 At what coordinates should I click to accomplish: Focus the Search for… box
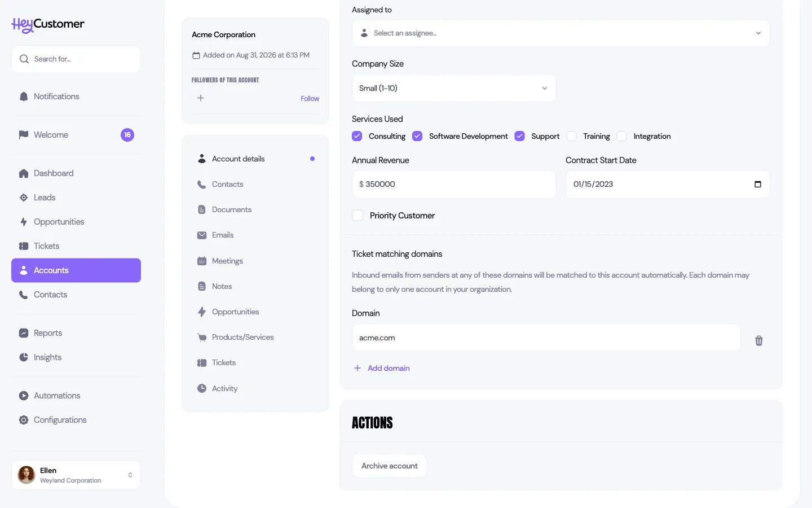click(76, 59)
